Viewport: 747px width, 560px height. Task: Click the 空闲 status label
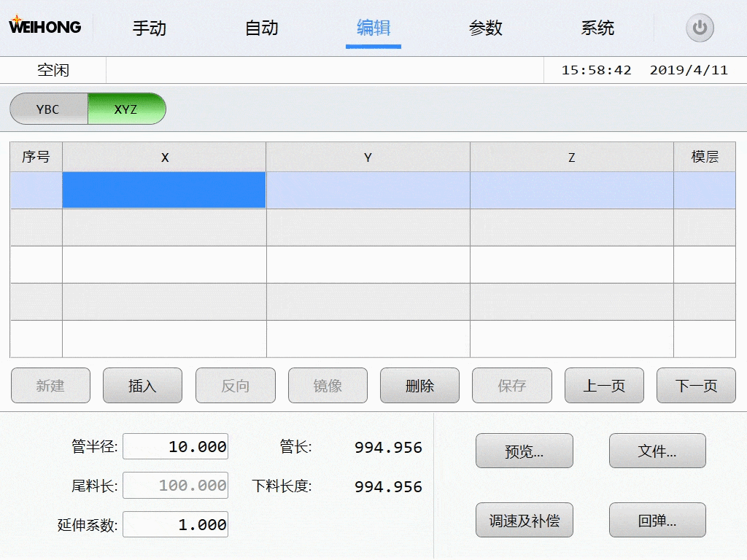53,70
